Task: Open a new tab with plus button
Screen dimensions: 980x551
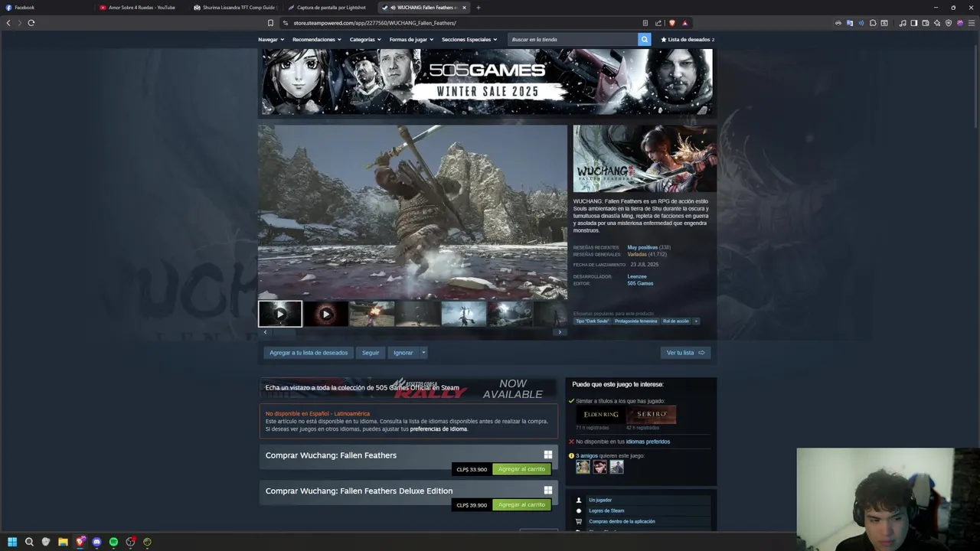Action: tap(479, 8)
